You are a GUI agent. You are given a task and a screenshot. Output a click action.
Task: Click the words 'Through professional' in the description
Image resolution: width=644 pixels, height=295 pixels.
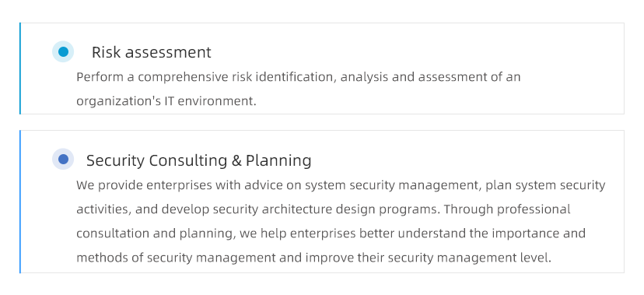coord(507,209)
